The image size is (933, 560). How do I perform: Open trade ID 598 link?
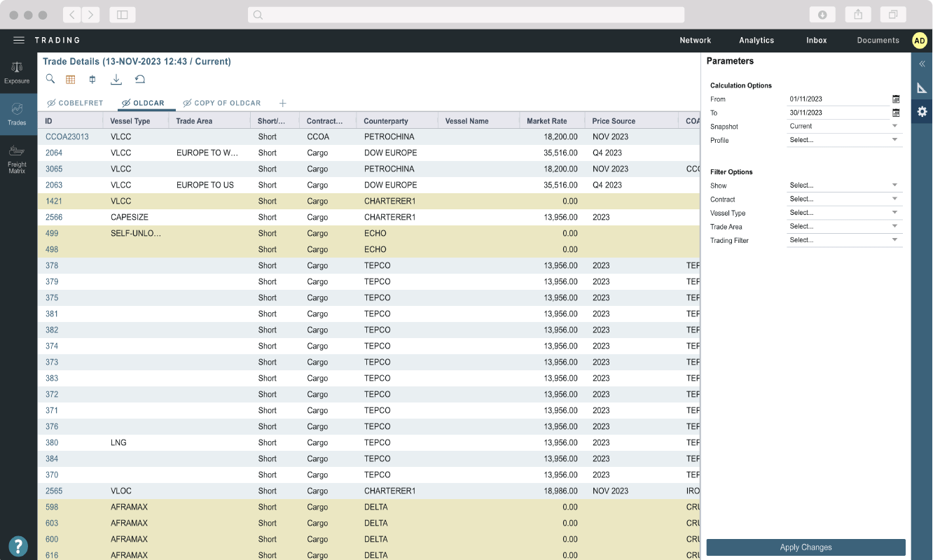tap(52, 507)
